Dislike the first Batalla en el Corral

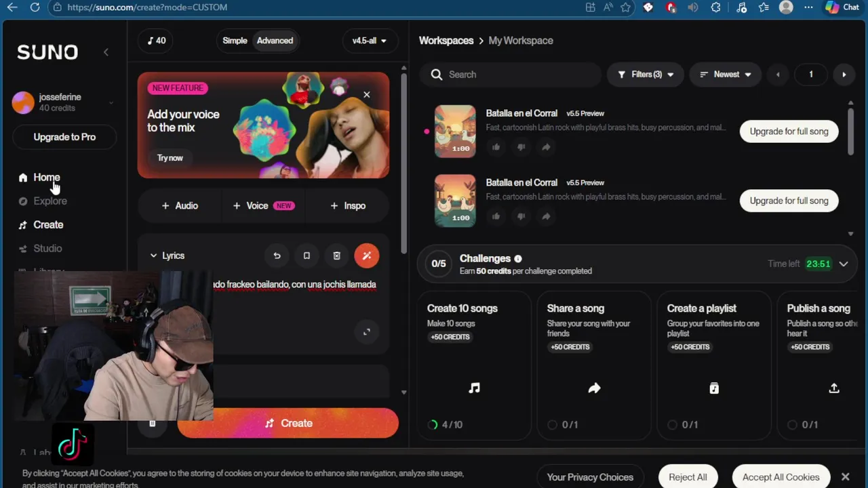521,147
